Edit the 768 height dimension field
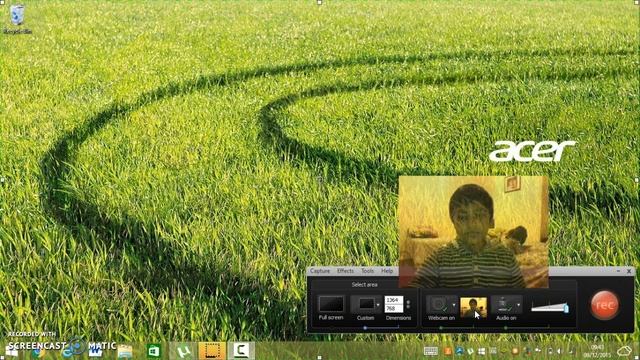This screenshot has height=360, width=640. point(393,309)
